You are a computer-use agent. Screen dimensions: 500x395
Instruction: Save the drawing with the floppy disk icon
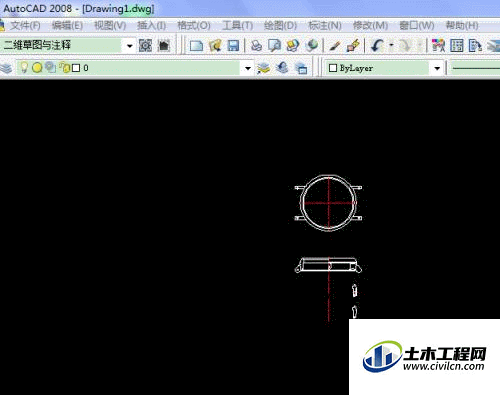pos(233,45)
